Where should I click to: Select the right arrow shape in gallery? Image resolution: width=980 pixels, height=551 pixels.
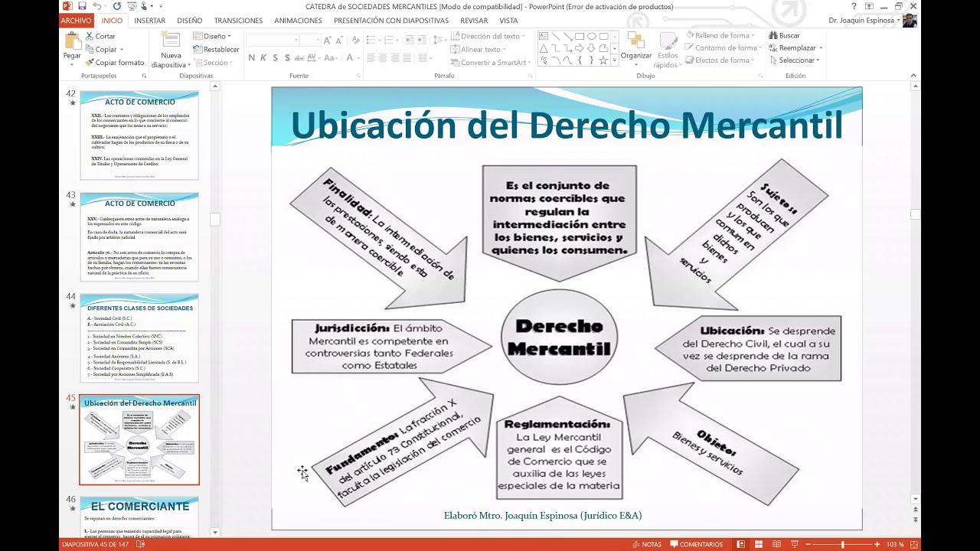580,48
